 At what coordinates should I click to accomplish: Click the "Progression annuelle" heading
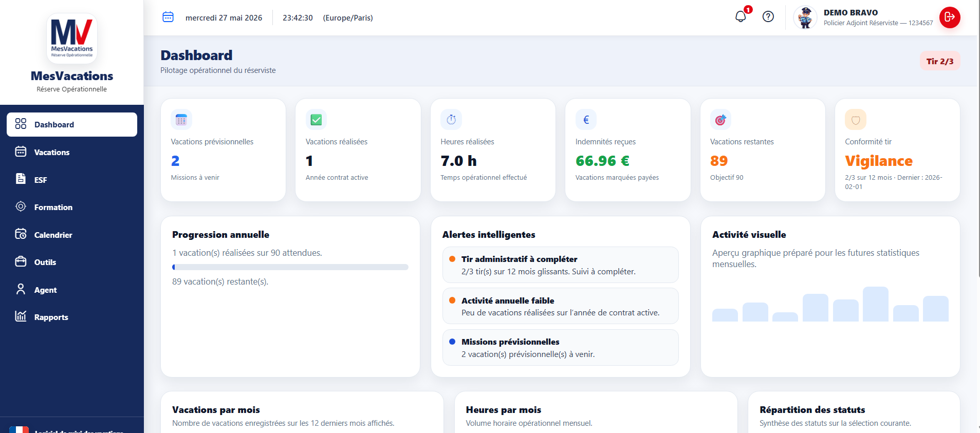220,234
